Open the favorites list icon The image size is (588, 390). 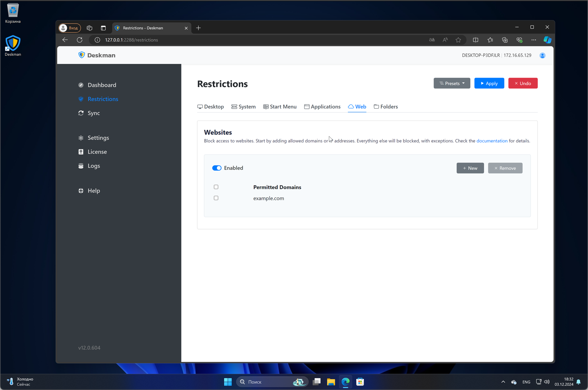[490, 40]
